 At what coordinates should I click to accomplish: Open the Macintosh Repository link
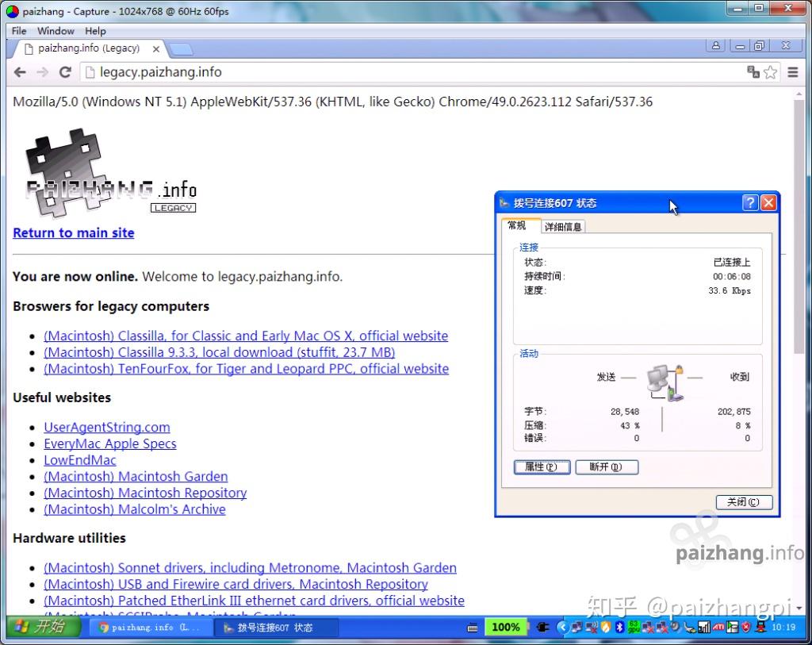click(145, 493)
